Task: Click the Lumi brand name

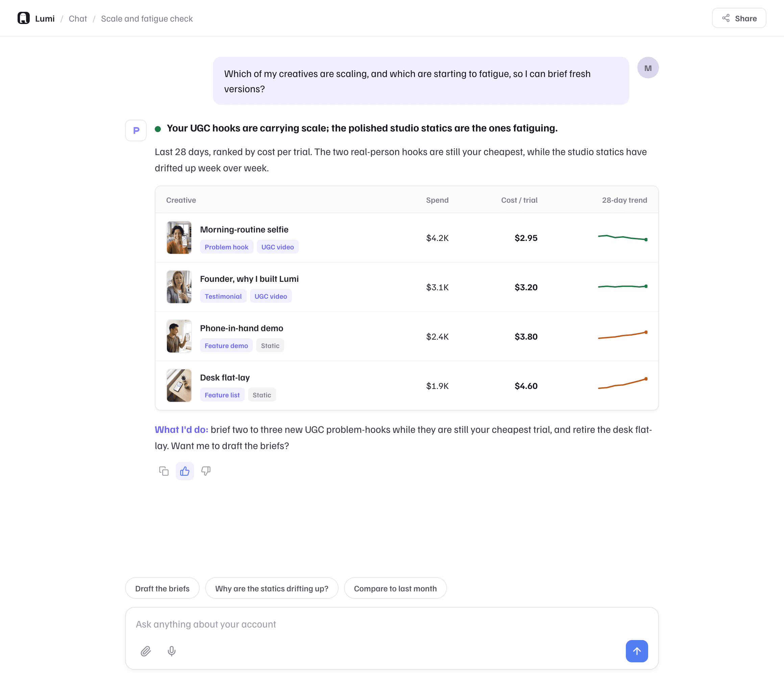Action: [x=45, y=18]
